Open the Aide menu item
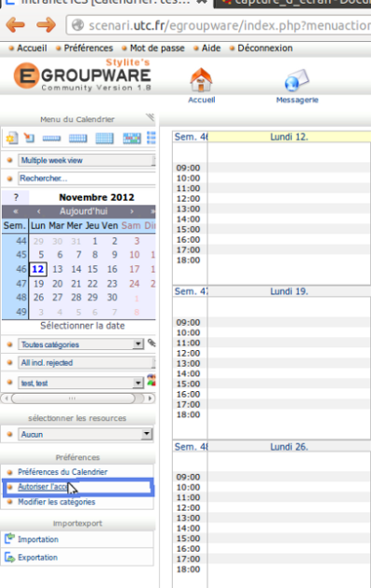 (211, 48)
